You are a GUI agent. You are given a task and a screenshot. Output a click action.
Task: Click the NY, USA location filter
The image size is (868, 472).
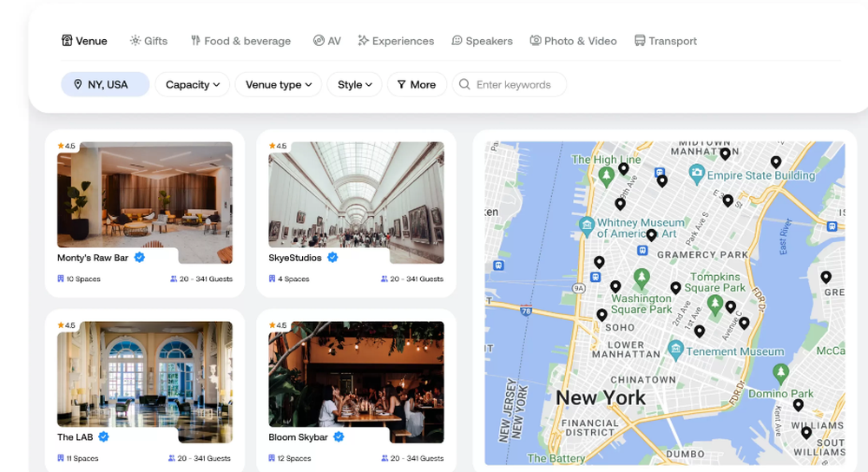105,85
